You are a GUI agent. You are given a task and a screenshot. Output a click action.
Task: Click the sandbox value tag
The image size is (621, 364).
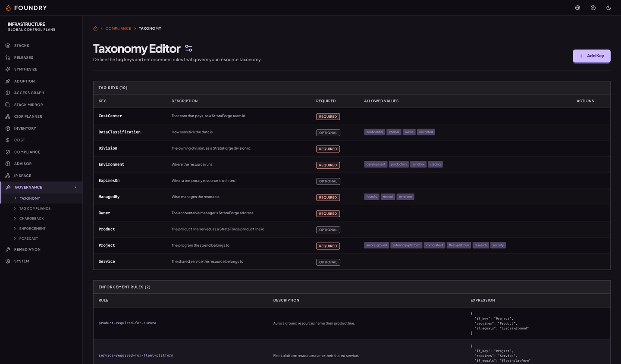click(418, 164)
